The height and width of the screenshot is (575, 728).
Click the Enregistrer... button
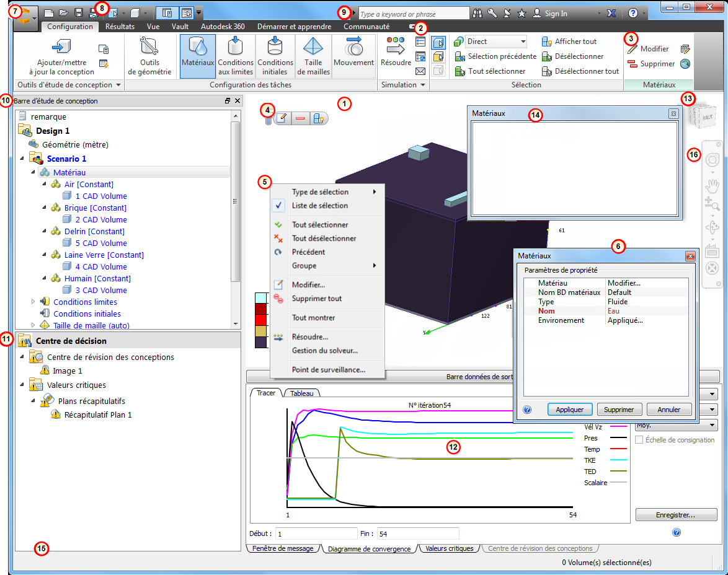point(676,515)
